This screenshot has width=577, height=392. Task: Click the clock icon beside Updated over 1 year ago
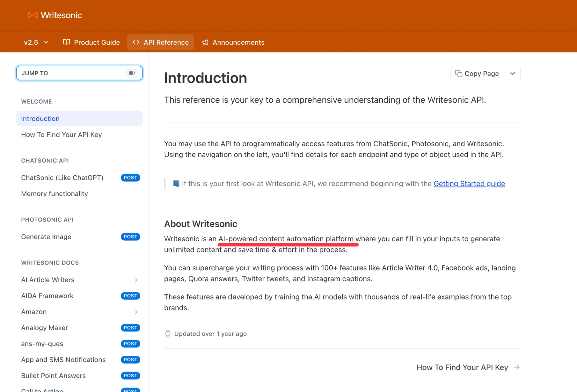168,334
